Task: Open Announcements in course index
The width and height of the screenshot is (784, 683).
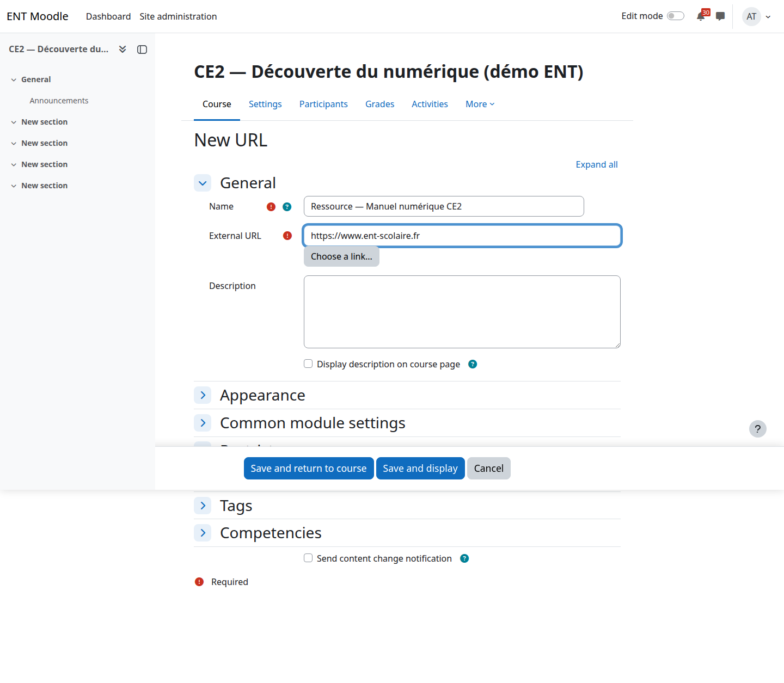Action: [59, 101]
